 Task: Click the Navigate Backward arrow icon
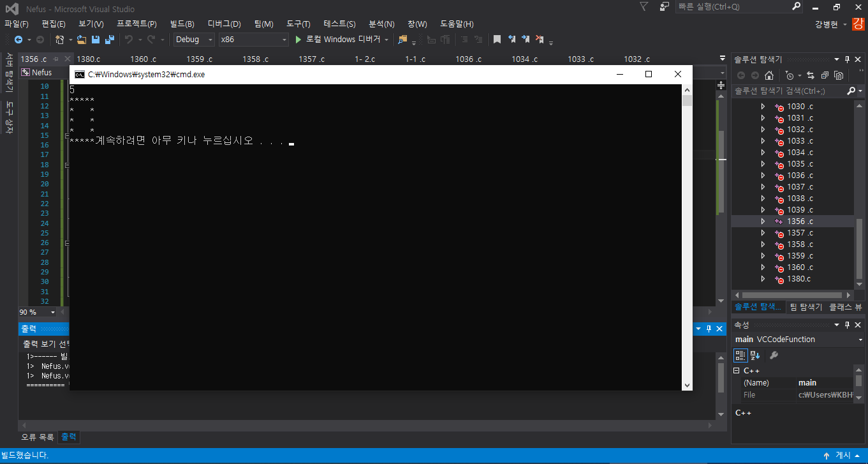click(x=18, y=40)
